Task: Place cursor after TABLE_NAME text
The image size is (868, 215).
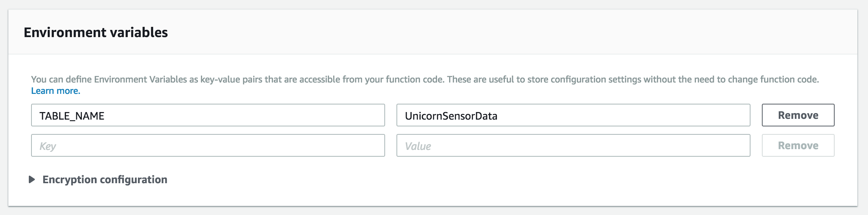Action: pos(105,116)
